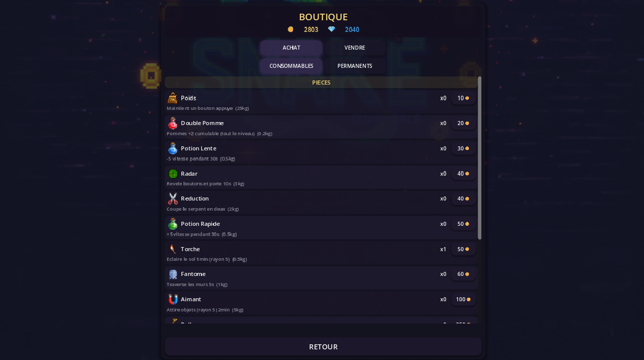
Task: Click the Torche torch icon
Action: (173, 249)
